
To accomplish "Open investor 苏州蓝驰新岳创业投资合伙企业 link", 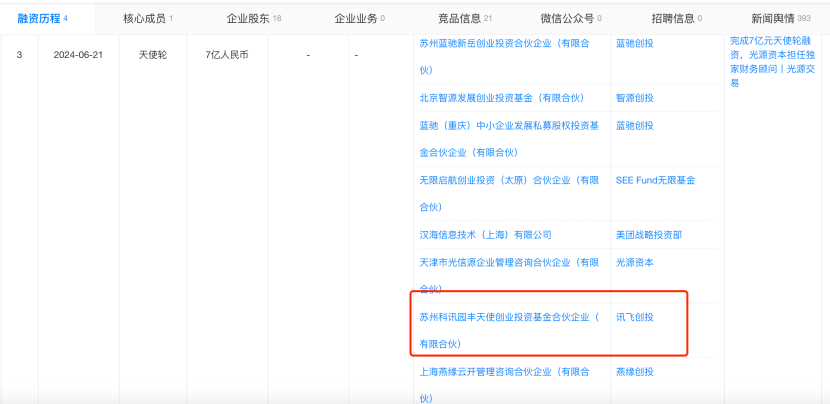I will pos(504,57).
